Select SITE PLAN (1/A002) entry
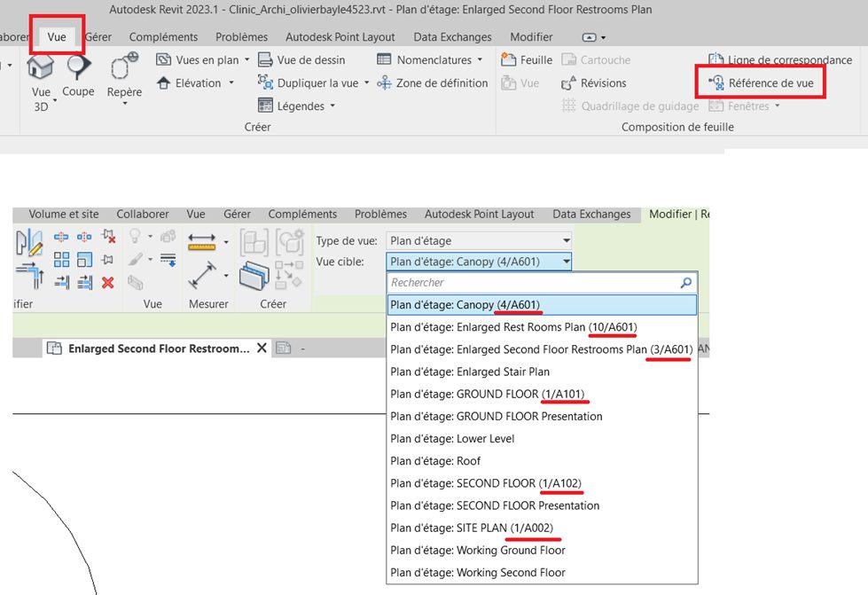 [542, 528]
